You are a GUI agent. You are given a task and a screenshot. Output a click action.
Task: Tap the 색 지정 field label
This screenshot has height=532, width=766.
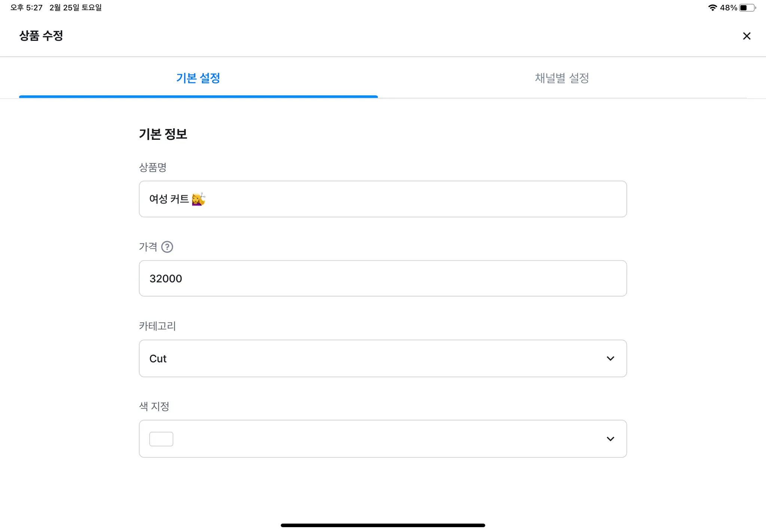point(154,406)
